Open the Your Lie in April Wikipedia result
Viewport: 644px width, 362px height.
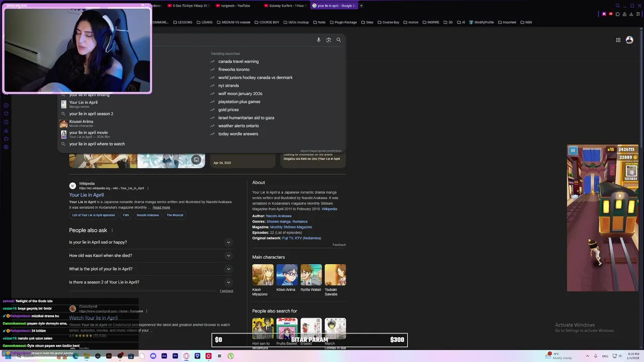point(87,195)
